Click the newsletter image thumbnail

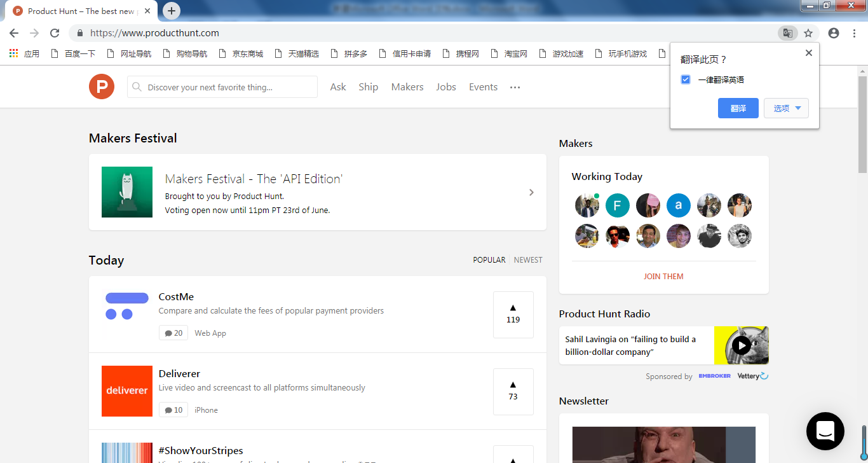(x=664, y=445)
